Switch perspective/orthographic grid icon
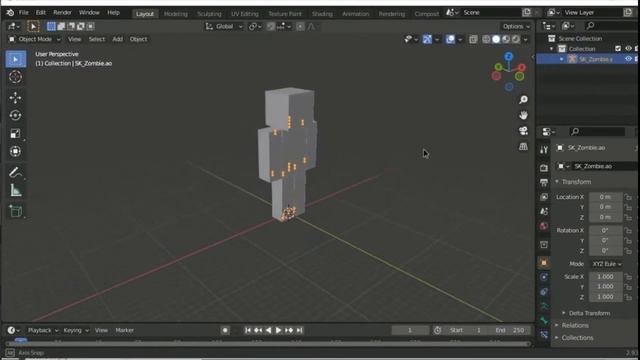The height and width of the screenshot is (360, 640). point(523,146)
